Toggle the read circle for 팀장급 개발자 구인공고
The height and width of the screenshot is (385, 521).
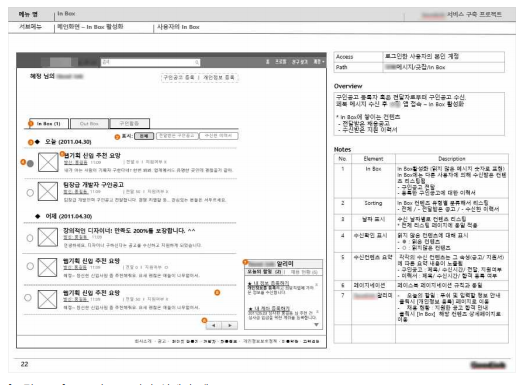(30, 193)
